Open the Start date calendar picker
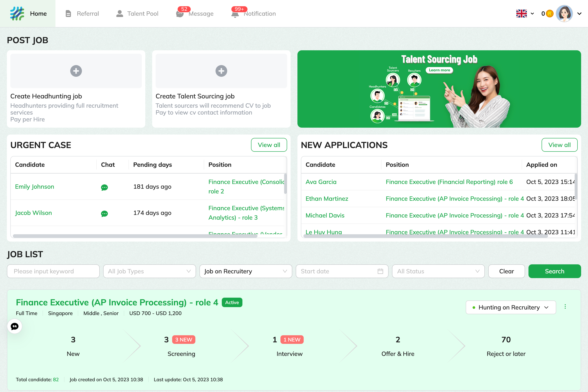588x392 pixels. [380, 271]
